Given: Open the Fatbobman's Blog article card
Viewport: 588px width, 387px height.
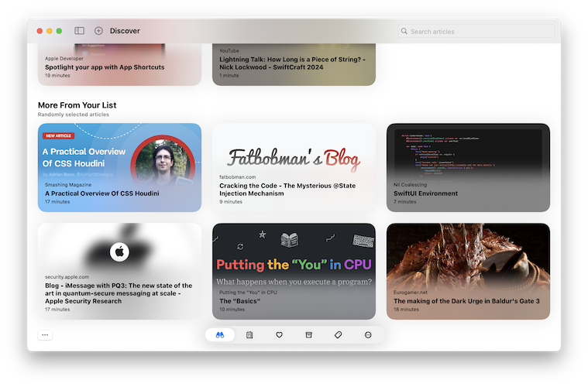Looking at the screenshot, I should coord(294,167).
